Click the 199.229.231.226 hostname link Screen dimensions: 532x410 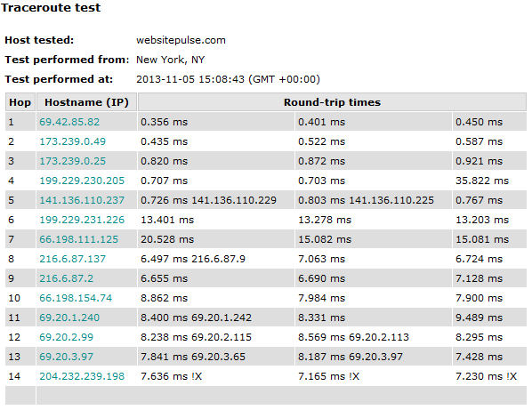[x=82, y=220]
